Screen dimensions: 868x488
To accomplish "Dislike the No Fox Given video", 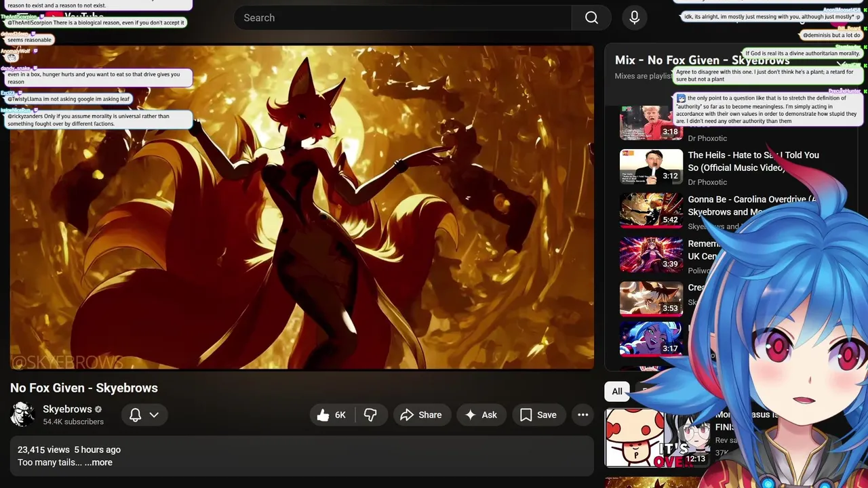I will [370, 415].
